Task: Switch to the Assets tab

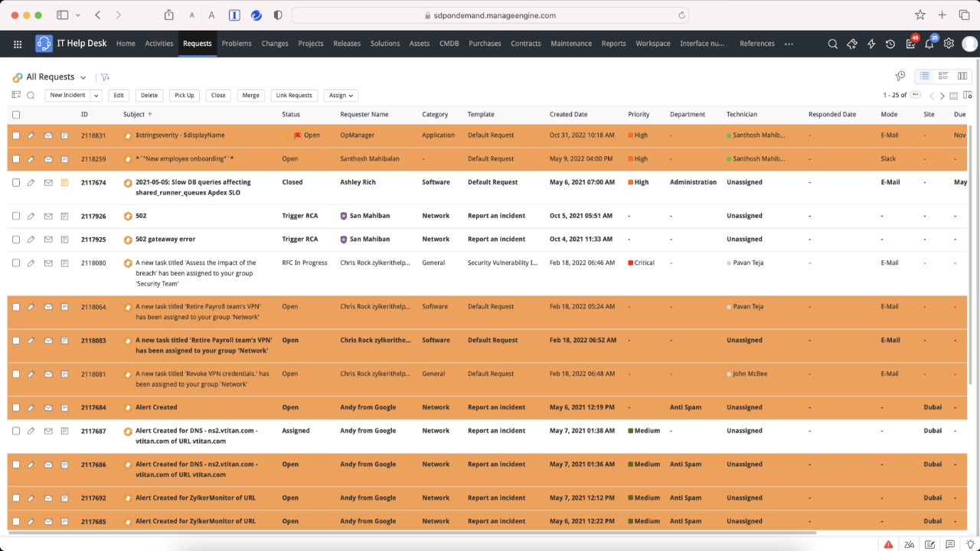Action: click(420, 44)
